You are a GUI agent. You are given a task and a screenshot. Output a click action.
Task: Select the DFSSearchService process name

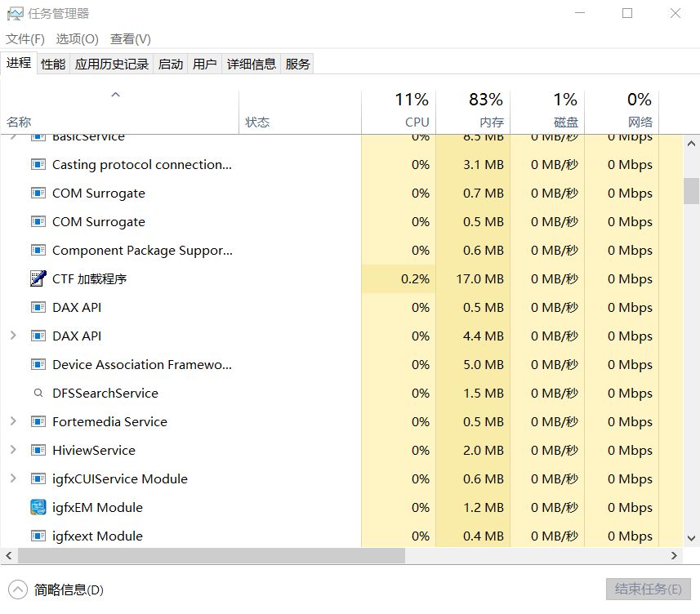pyautogui.click(x=105, y=393)
